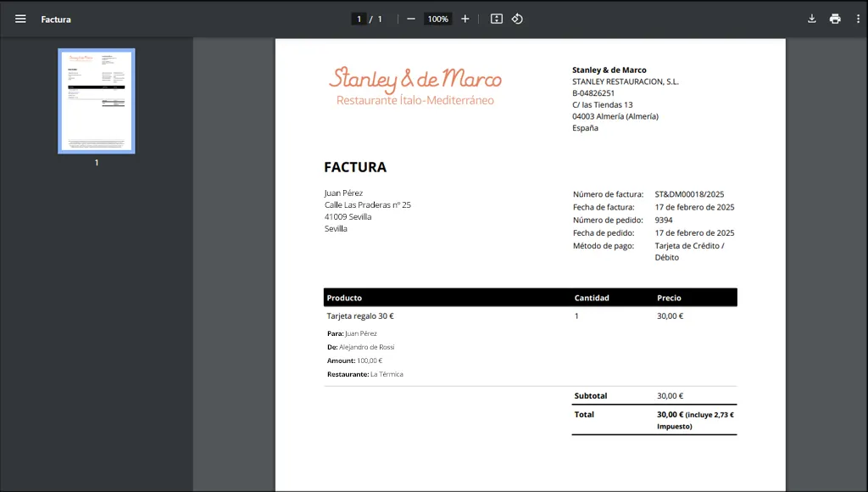Edit the current page number field
The width and height of the screenshot is (868, 492).
[x=359, y=19]
